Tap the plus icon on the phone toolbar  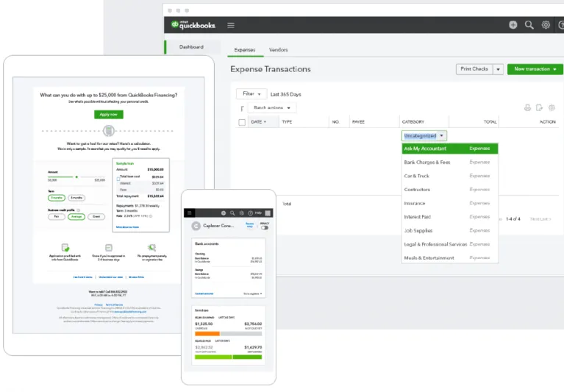[x=224, y=213]
